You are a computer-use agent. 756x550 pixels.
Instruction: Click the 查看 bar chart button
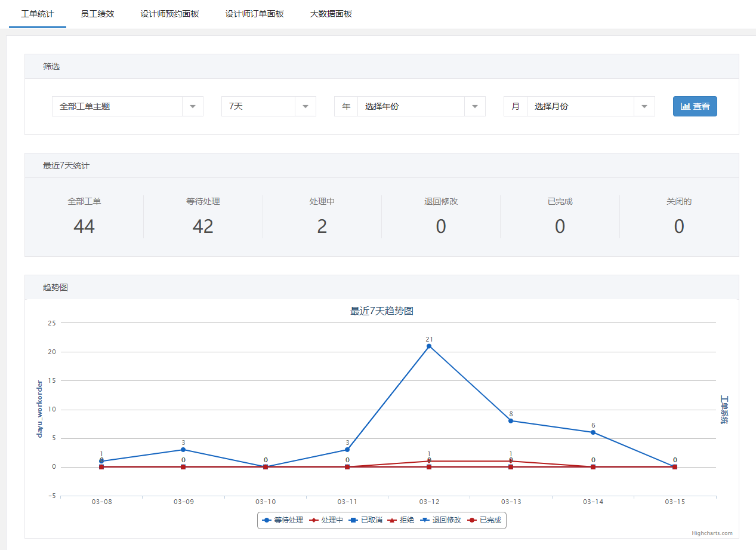(x=695, y=106)
